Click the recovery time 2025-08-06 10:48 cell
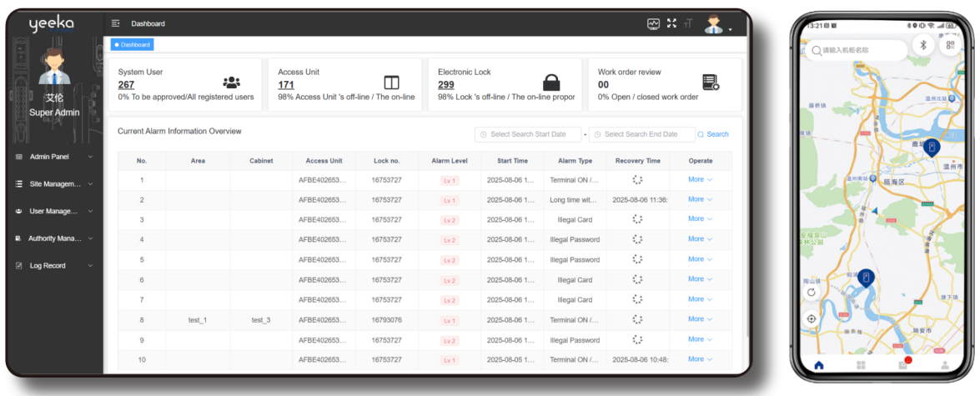980x396 pixels. (640, 360)
